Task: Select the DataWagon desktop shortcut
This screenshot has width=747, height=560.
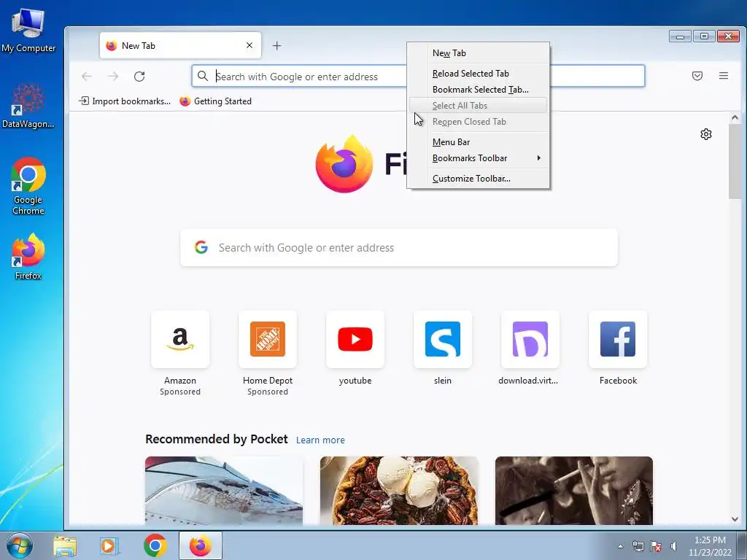Action: [x=28, y=106]
